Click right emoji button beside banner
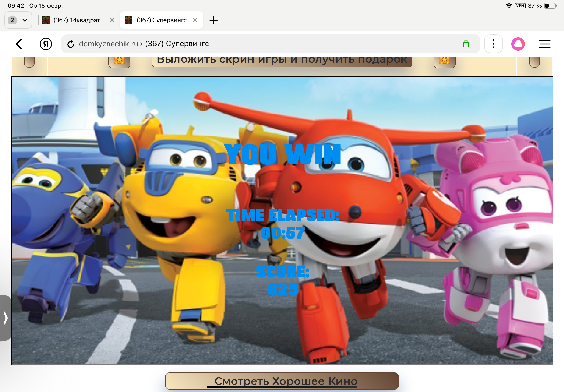This screenshot has height=392, width=564. click(x=444, y=61)
